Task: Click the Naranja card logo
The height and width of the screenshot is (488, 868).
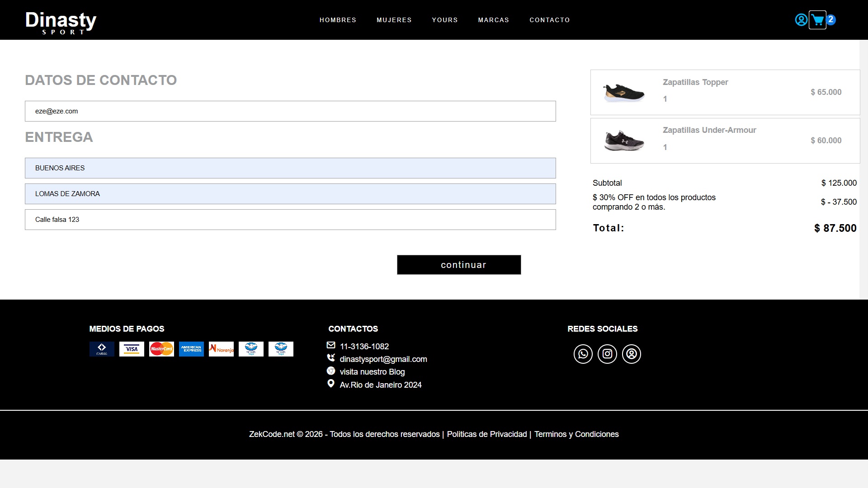Action: pos(221,349)
